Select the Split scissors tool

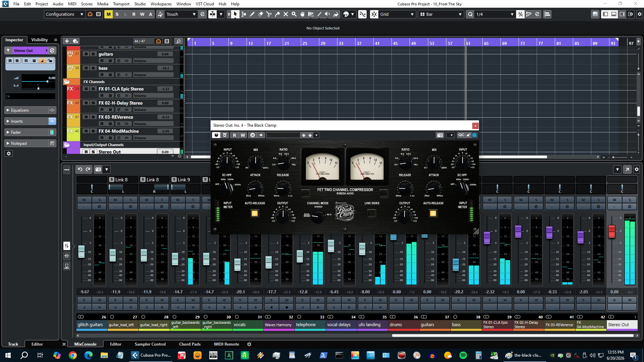tap(269, 14)
